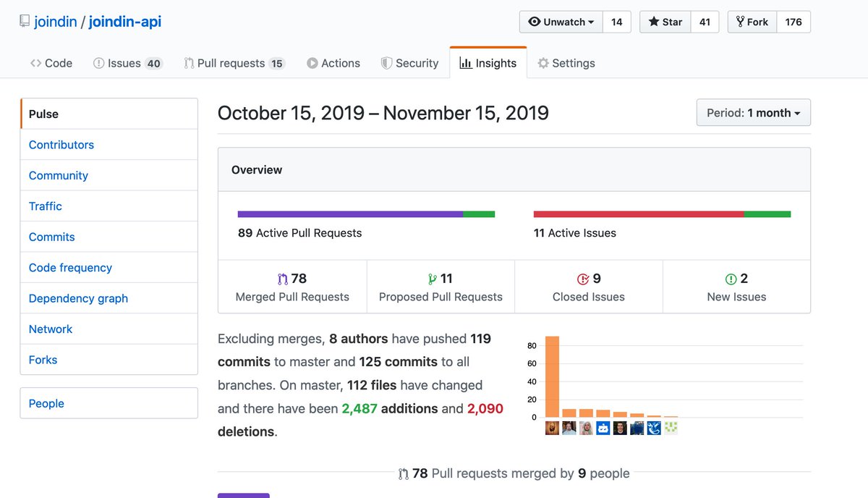Click the repository book icon

[24, 22]
